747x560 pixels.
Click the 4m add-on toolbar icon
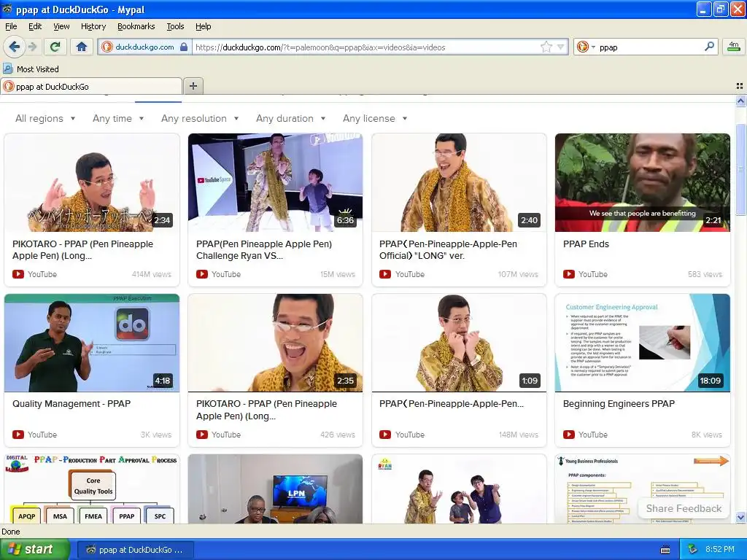[734, 47]
